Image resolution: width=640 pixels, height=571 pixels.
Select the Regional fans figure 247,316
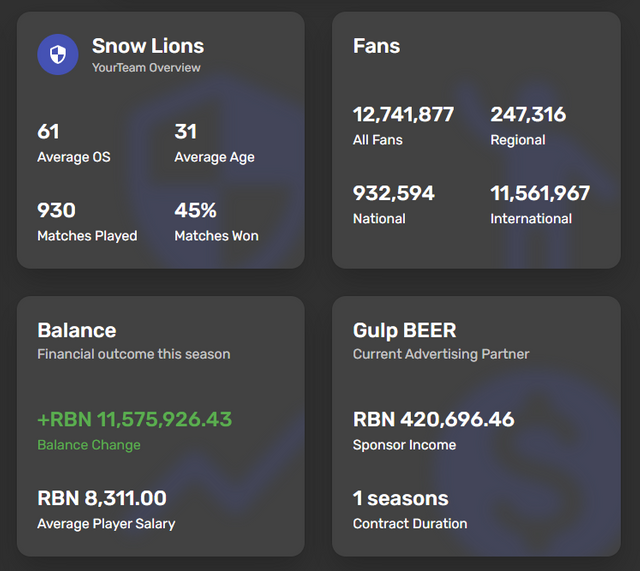pos(528,114)
